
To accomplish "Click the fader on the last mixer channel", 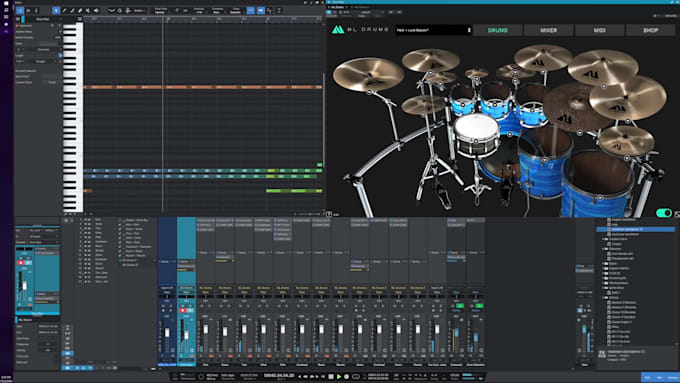I will click(476, 337).
